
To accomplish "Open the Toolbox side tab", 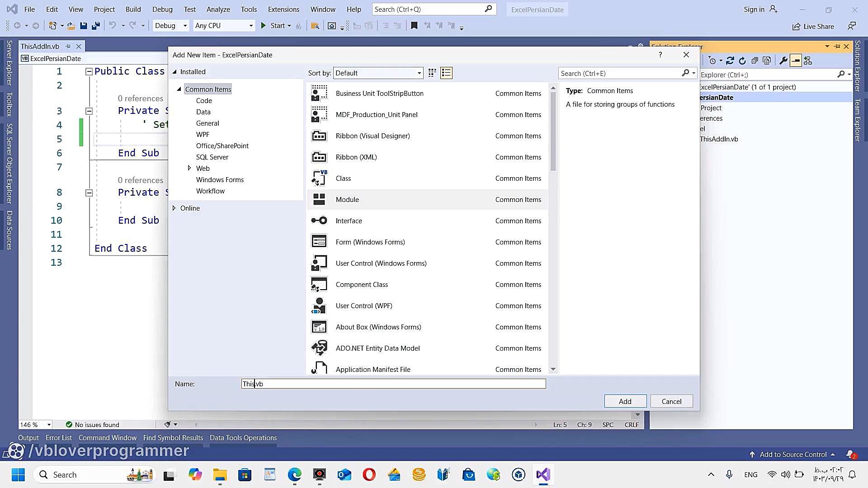I will click(x=9, y=104).
